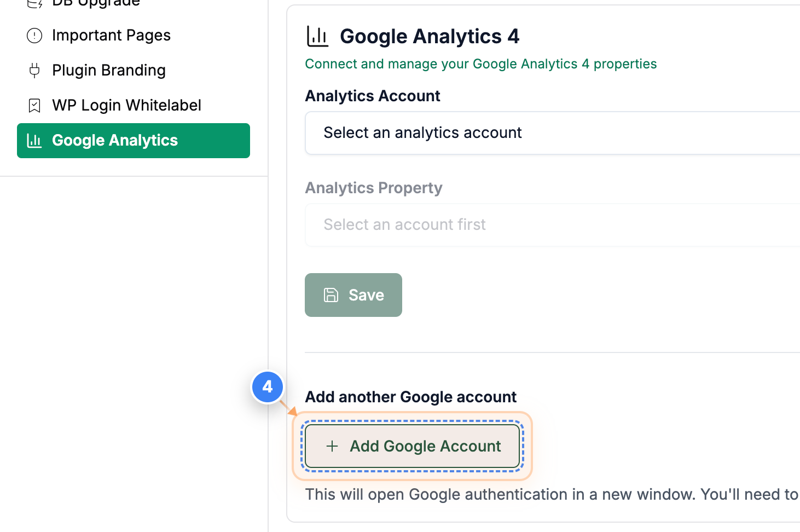Click the Add Google Account button

coord(412,446)
